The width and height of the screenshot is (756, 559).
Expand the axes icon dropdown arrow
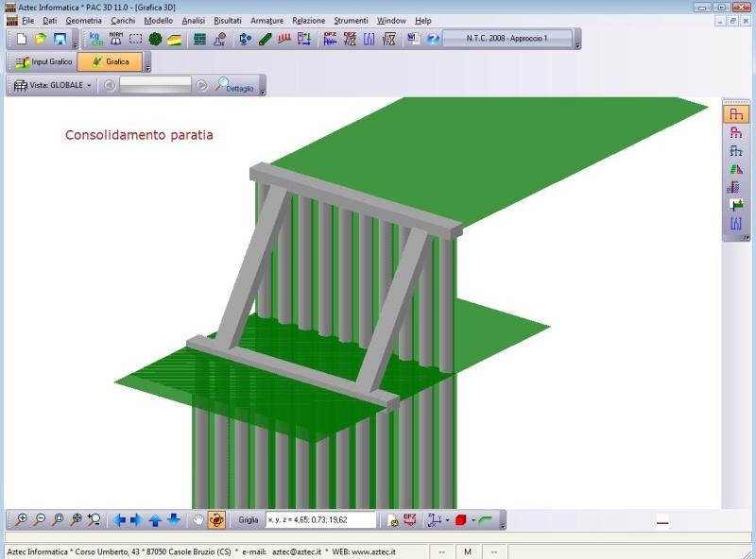click(447, 520)
